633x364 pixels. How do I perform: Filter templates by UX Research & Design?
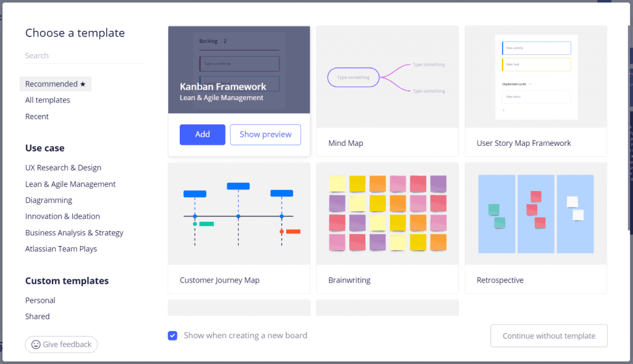click(63, 167)
